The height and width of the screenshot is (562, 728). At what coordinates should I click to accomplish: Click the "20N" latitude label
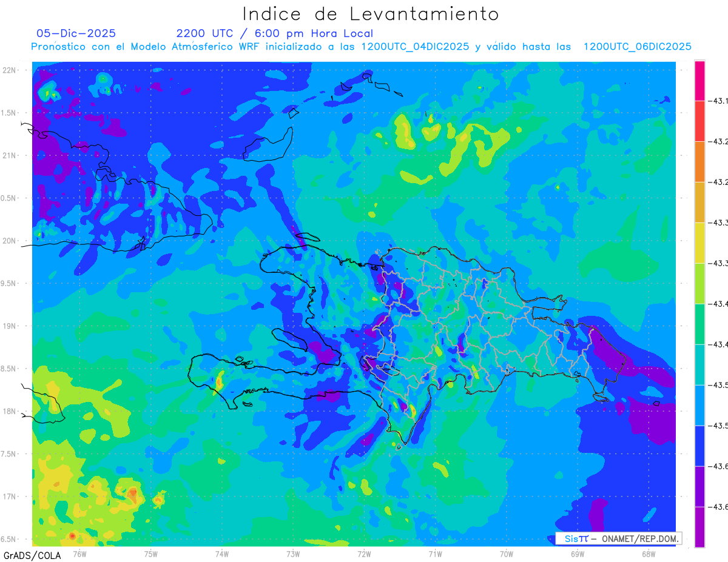pos(10,241)
